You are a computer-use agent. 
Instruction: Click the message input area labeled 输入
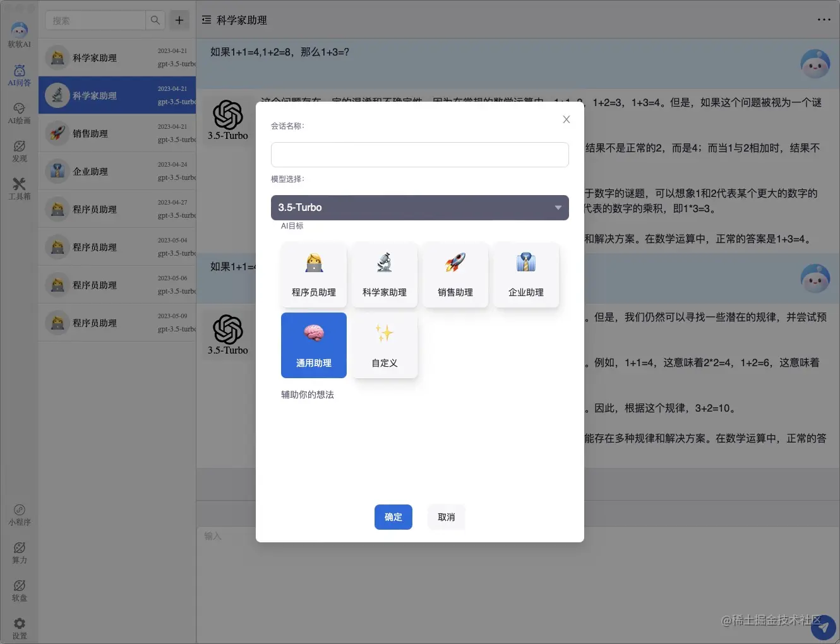(x=518, y=584)
